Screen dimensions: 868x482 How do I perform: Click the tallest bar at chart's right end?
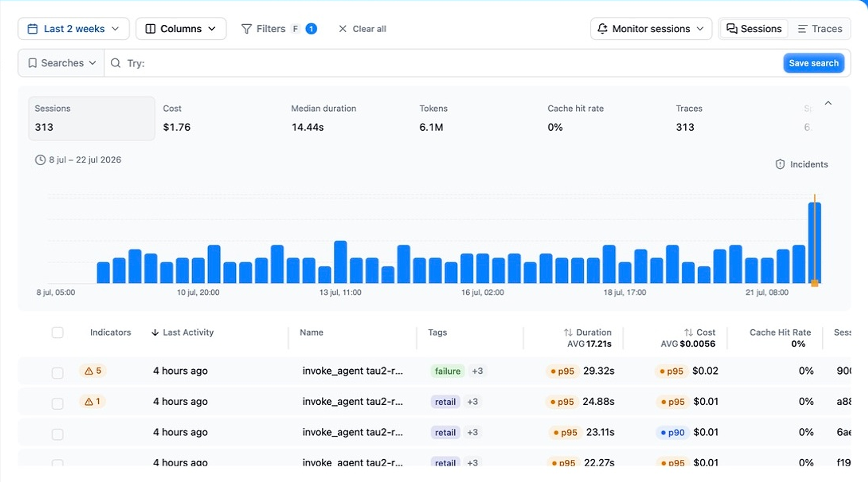[x=814, y=243]
